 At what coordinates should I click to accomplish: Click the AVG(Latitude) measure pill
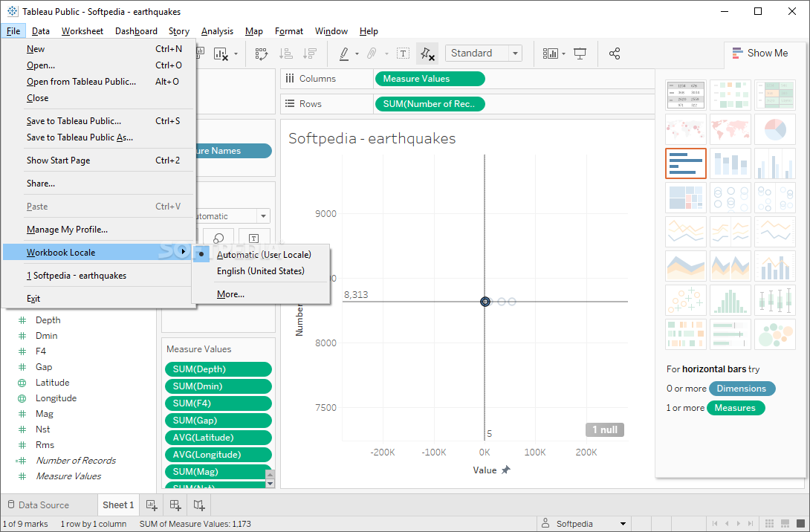(x=218, y=438)
